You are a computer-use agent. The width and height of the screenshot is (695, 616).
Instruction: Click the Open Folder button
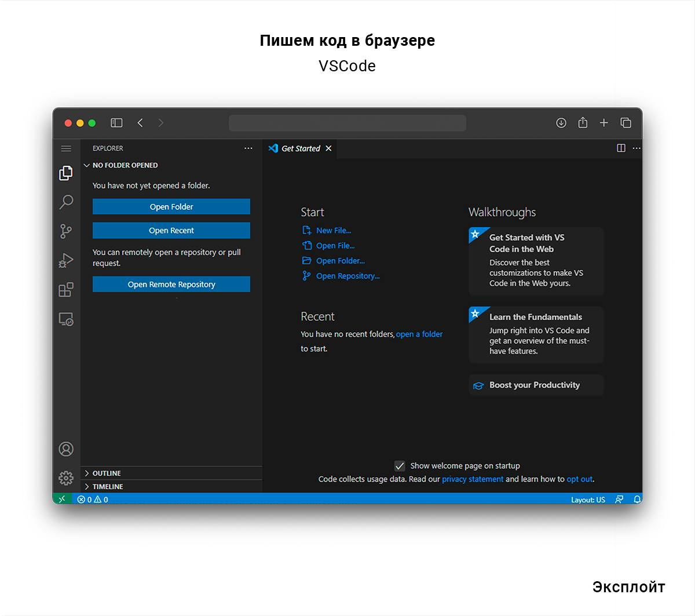tap(171, 207)
